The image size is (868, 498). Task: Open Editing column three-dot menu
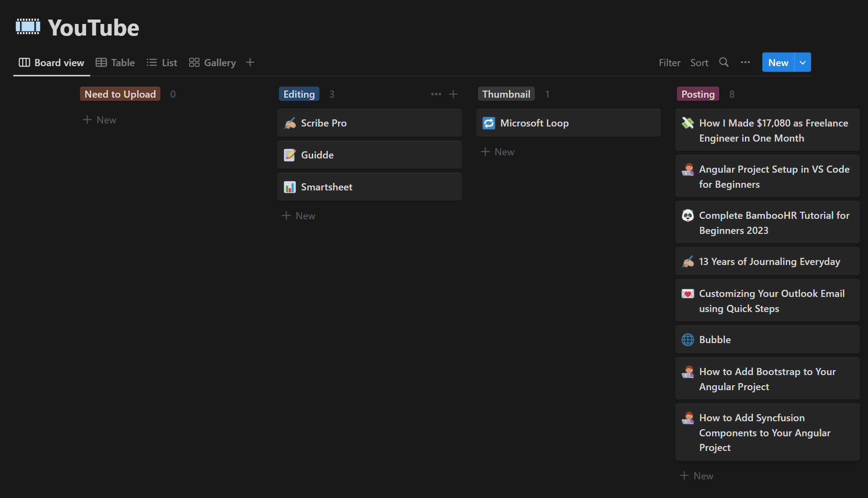pos(436,94)
